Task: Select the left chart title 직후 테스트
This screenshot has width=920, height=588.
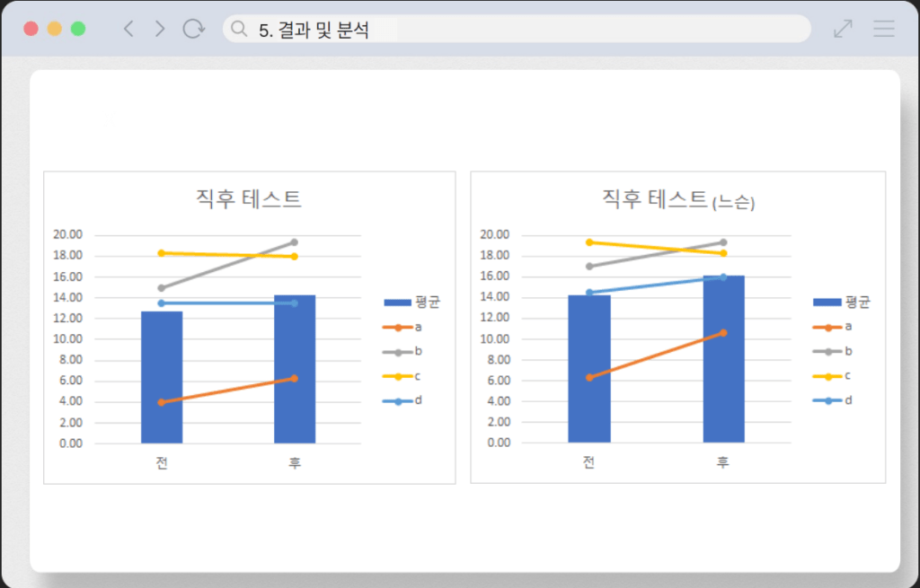Action: coord(249,198)
